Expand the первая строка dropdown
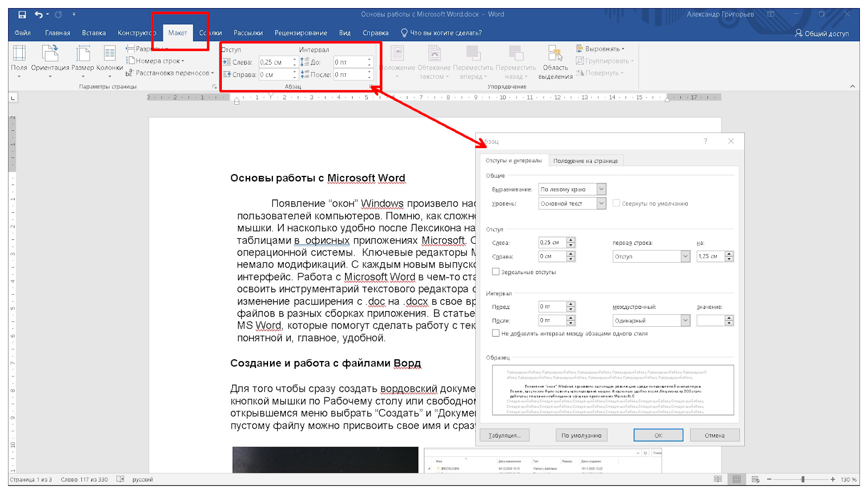Image resolution: width=868 pixels, height=494 pixels. pos(685,256)
